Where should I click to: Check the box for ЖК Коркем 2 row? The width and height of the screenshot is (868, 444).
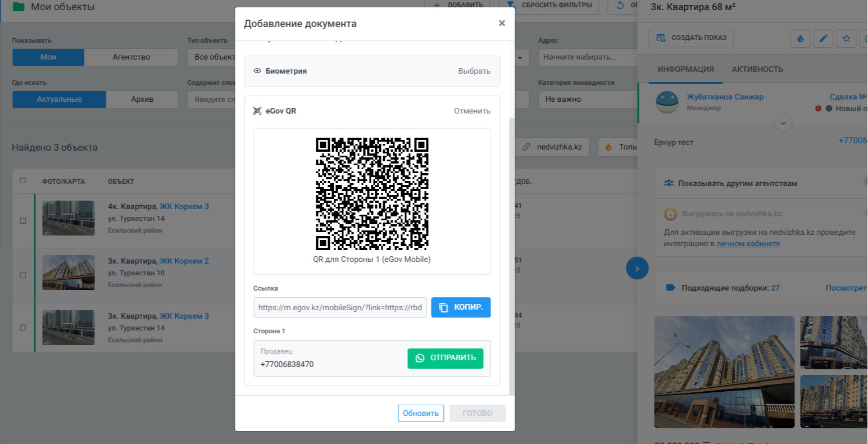coord(23,275)
